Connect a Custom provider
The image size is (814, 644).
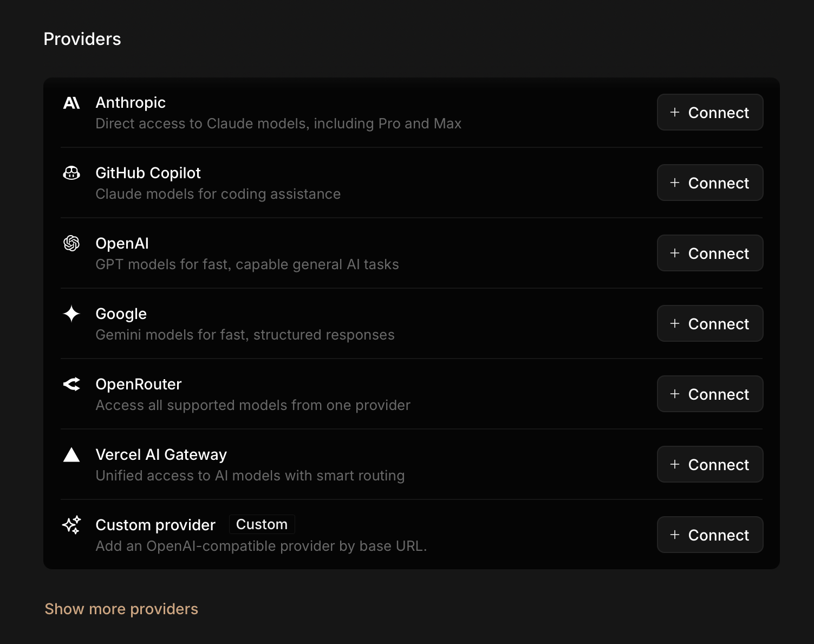coord(710,535)
